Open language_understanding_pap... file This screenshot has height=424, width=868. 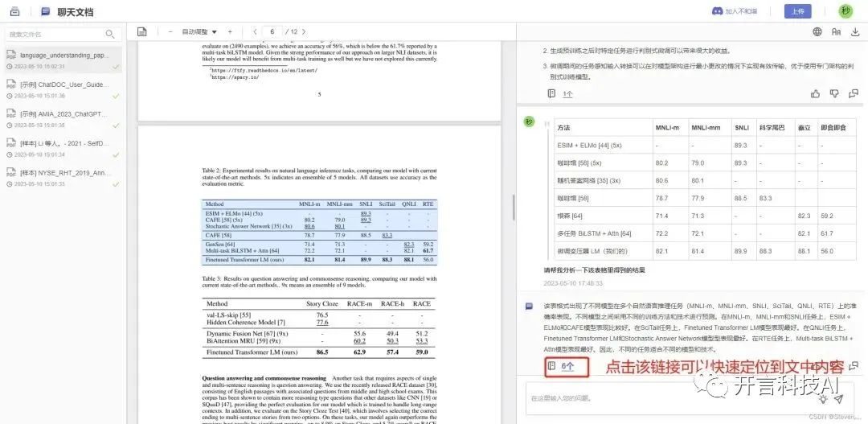point(63,60)
